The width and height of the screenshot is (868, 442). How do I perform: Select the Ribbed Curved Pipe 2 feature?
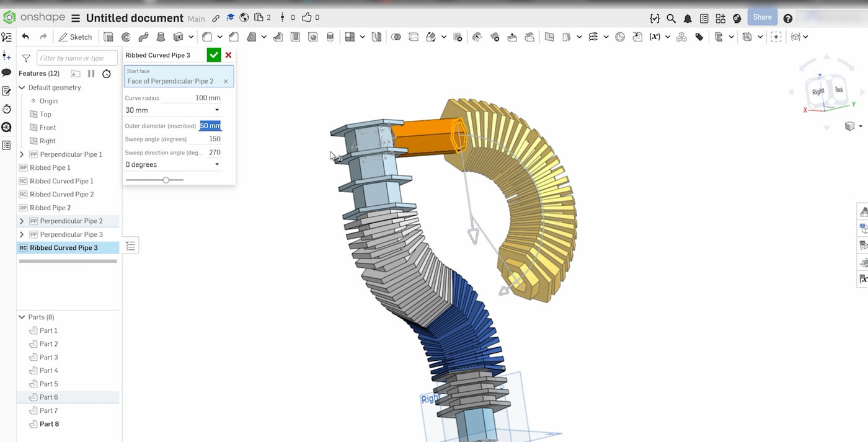pyautogui.click(x=61, y=195)
